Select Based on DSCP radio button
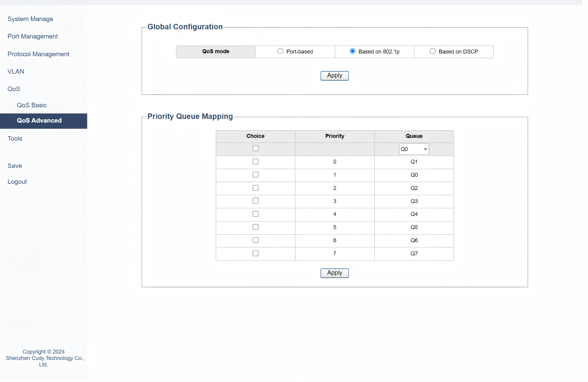 tap(433, 51)
